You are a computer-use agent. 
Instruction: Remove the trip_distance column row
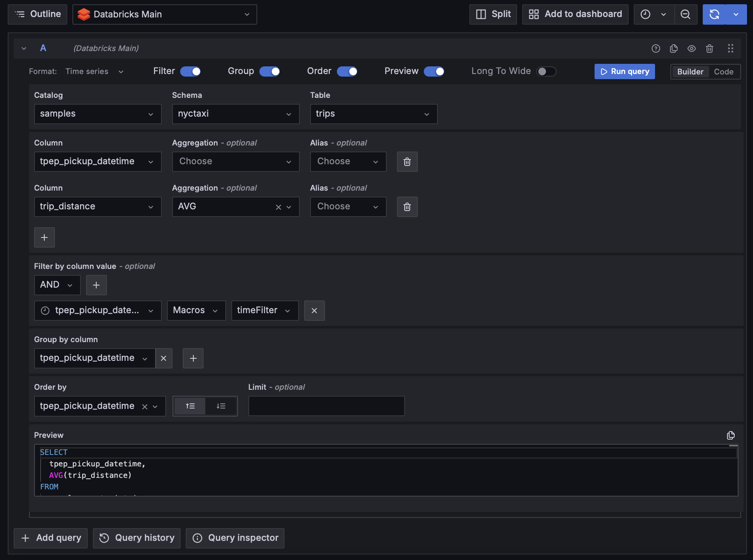(x=407, y=207)
